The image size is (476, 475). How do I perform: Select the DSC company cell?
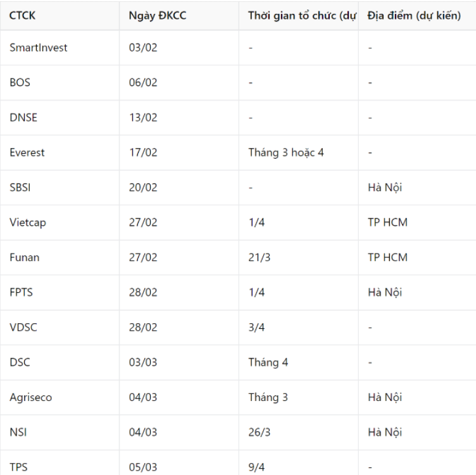pos(59,362)
